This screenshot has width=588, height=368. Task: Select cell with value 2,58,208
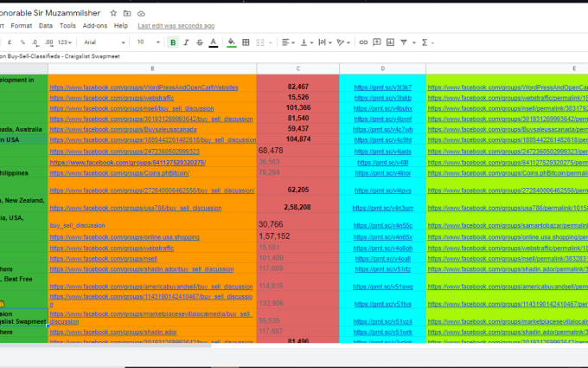point(298,203)
